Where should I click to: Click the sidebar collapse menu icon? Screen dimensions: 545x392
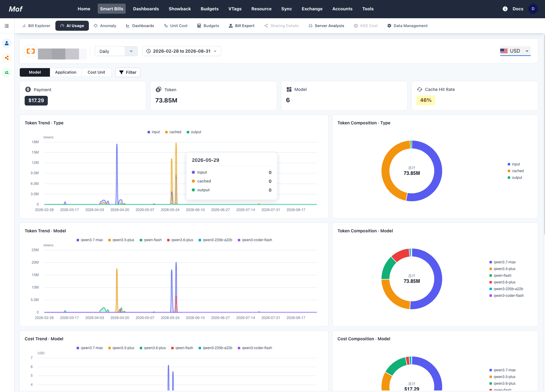(x=7, y=26)
